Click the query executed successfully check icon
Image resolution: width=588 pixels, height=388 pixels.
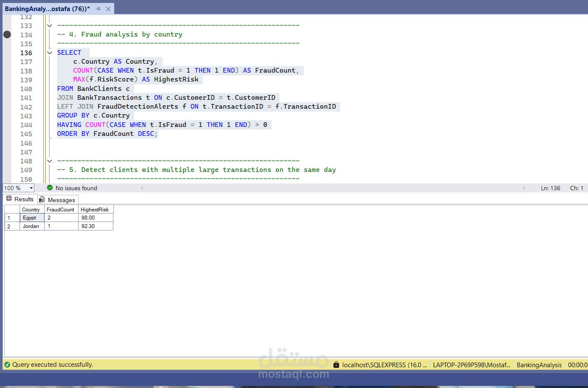(x=7, y=364)
